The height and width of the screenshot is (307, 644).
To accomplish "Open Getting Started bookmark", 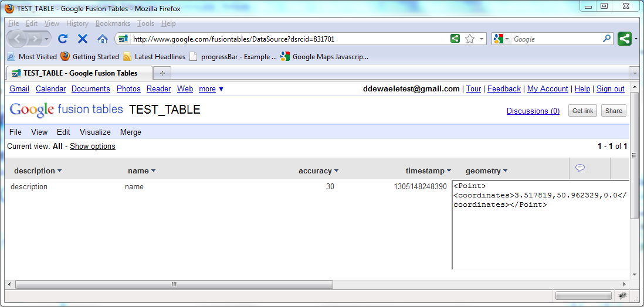I will 90,57.
